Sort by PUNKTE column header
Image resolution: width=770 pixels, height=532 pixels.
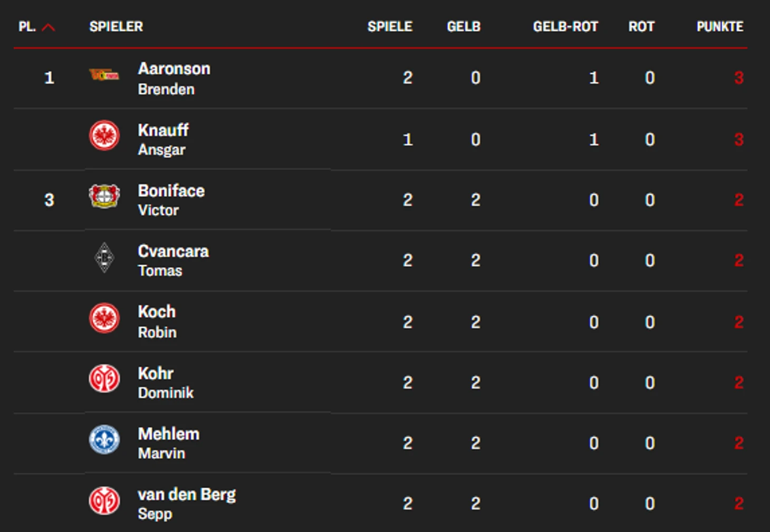click(x=719, y=27)
